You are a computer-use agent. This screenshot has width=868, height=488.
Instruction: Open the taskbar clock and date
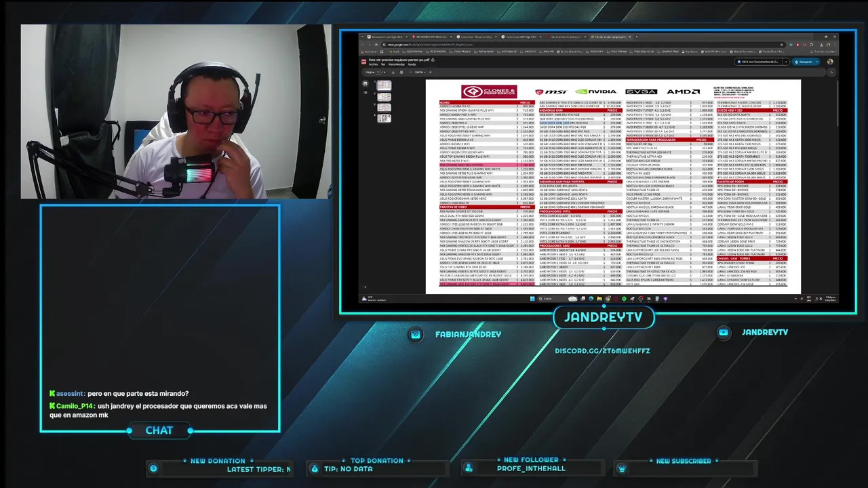click(x=829, y=298)
